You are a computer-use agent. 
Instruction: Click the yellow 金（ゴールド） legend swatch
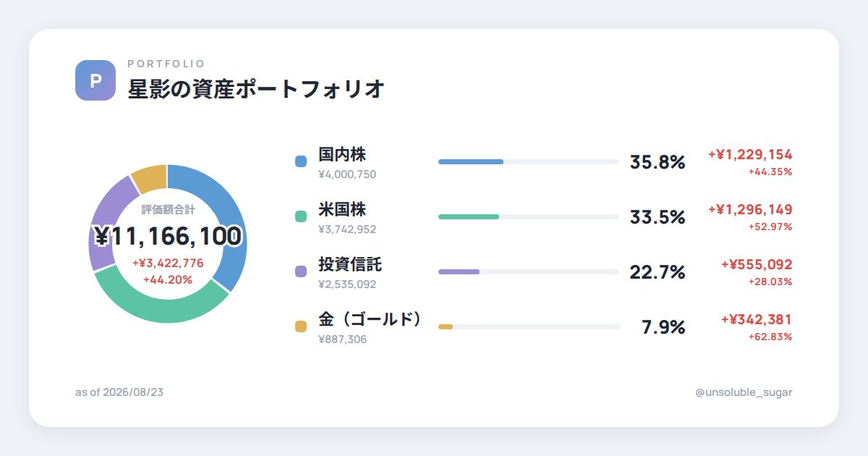[301, 326]
